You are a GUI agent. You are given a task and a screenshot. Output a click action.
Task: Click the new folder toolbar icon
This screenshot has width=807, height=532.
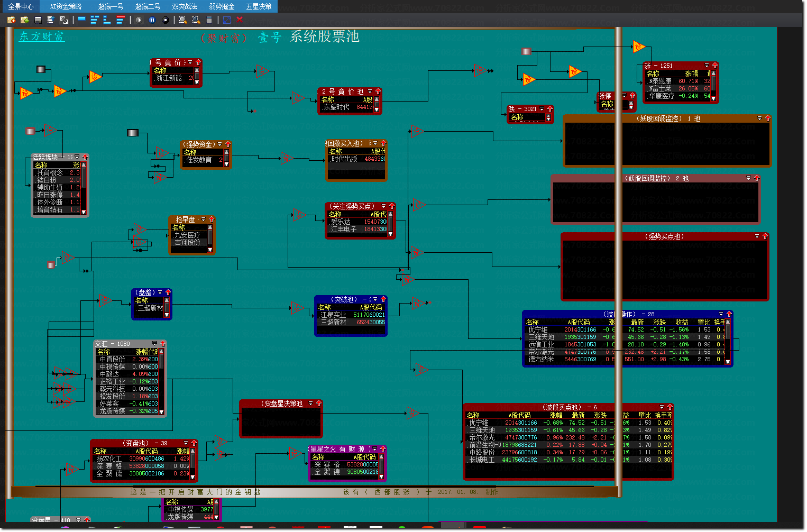11,20
